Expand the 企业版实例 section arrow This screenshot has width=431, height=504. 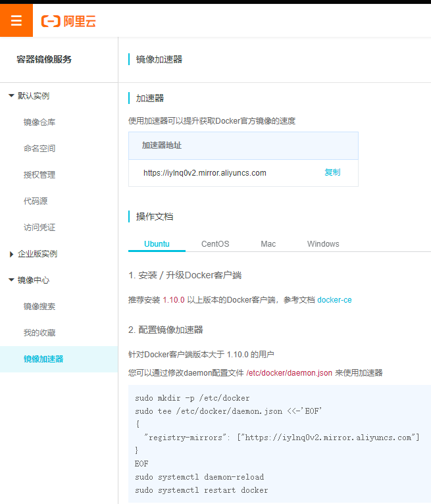coord(12,254)
